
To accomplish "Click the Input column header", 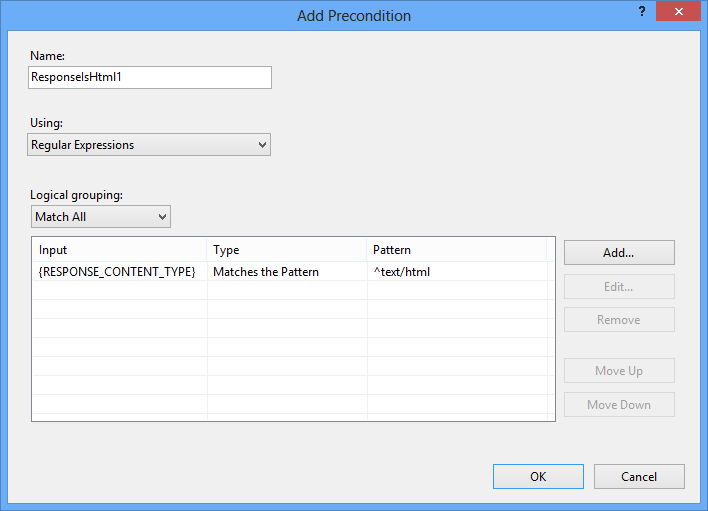I will 120,250.
